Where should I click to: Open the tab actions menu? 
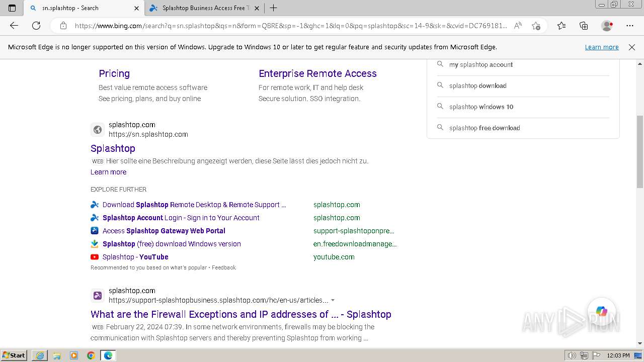coord(12,8)
